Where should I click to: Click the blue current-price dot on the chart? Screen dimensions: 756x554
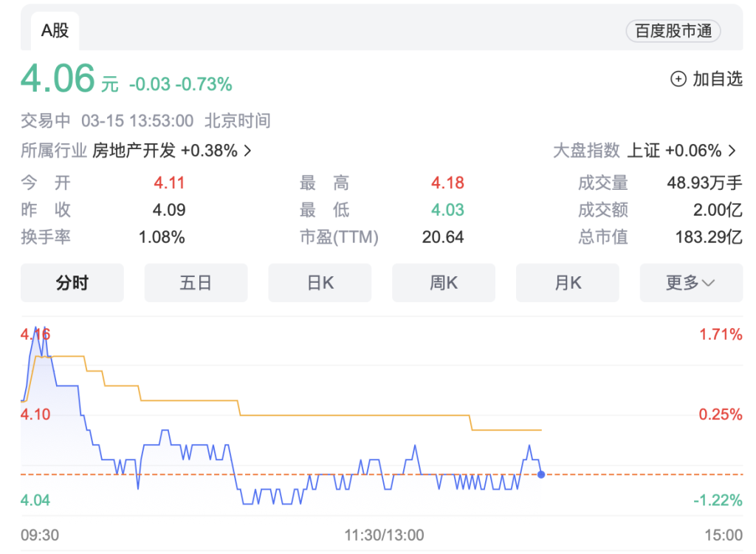541,474
